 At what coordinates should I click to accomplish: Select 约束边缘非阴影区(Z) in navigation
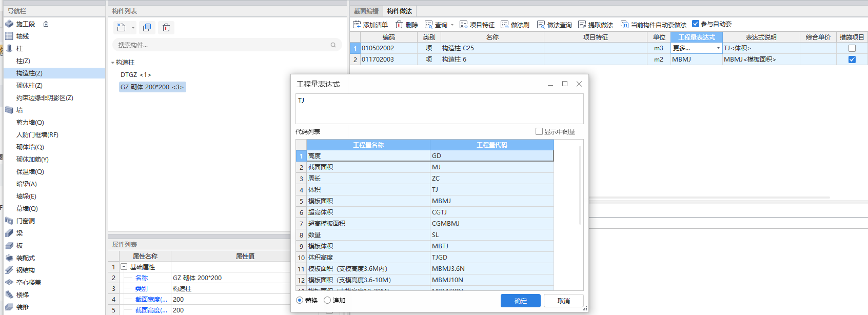tap(45, 97)
